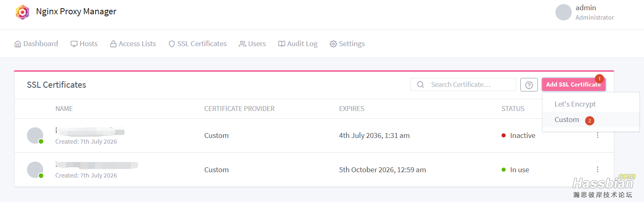Viewport: 644px width, 202px height.
Task: Click avatar of first certificate row
Action: pyautogui.click(x=35, y=135)
